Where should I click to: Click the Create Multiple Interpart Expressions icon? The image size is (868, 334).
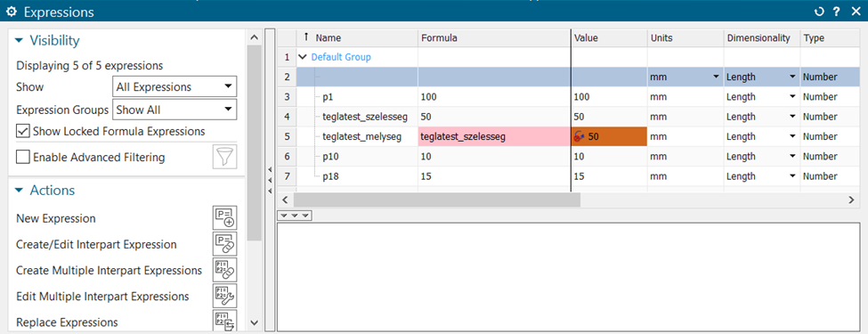click(x=224, y=270)
